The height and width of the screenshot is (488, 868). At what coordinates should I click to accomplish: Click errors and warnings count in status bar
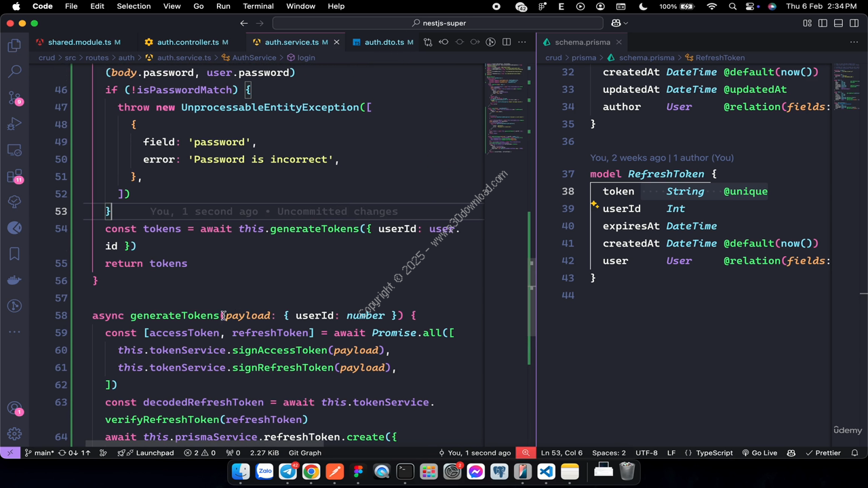(200, 453)
